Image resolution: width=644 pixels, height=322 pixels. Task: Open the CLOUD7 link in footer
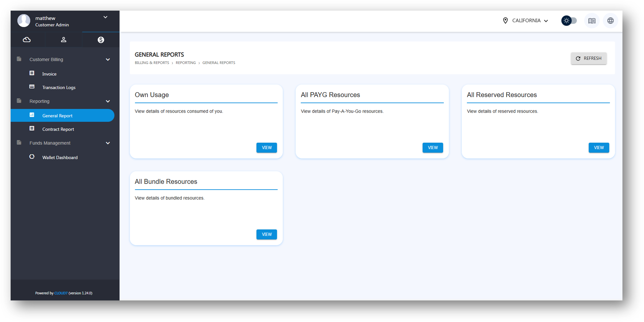point(61,293)
